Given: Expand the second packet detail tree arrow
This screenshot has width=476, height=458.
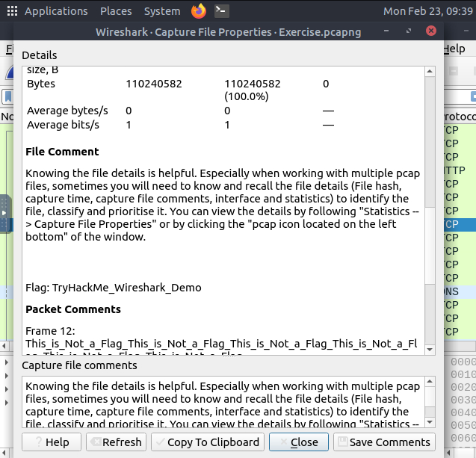Looking at the screenshot, I should 7,376.
